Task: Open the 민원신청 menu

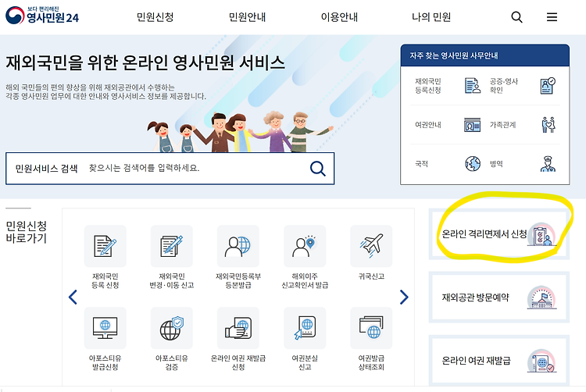Action: (155, 17)
